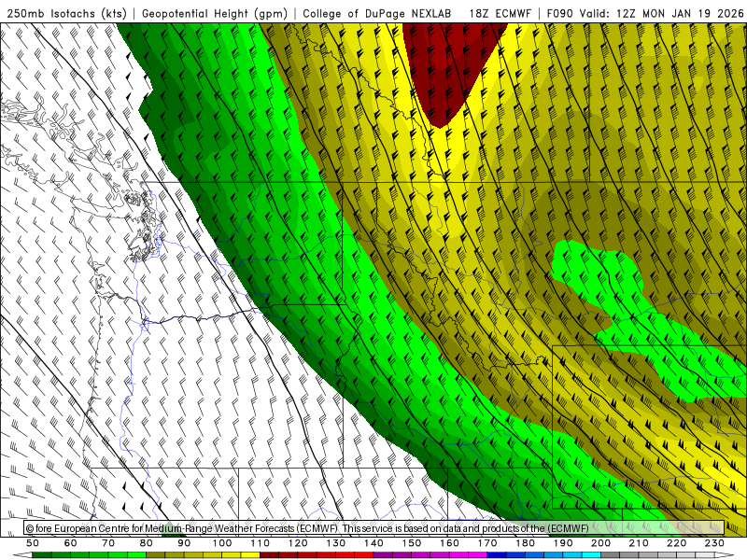Click the 160 value on the legend scale
Image resolution: width=747 pixels, height=560 pixels.
449,543
